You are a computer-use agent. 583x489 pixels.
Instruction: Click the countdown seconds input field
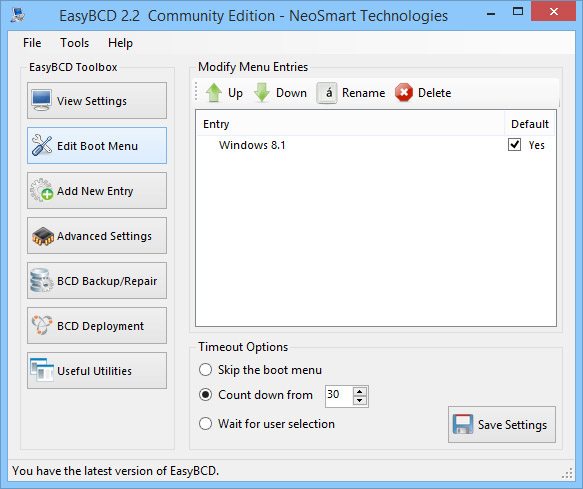click(338, 396)
